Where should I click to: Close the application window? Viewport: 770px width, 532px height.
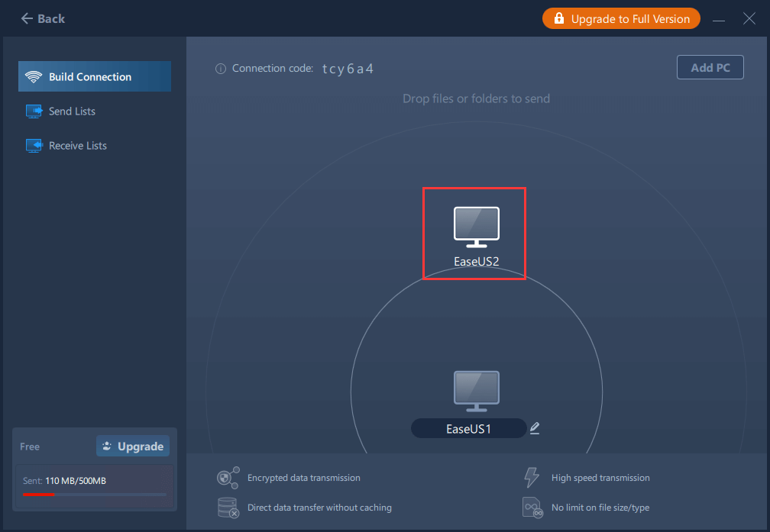749,19
